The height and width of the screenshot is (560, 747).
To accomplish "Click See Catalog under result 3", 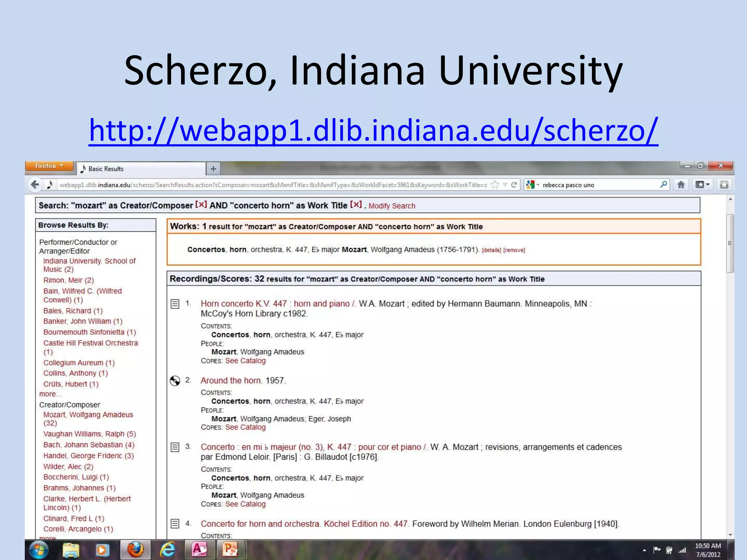I will click(245, 504).
